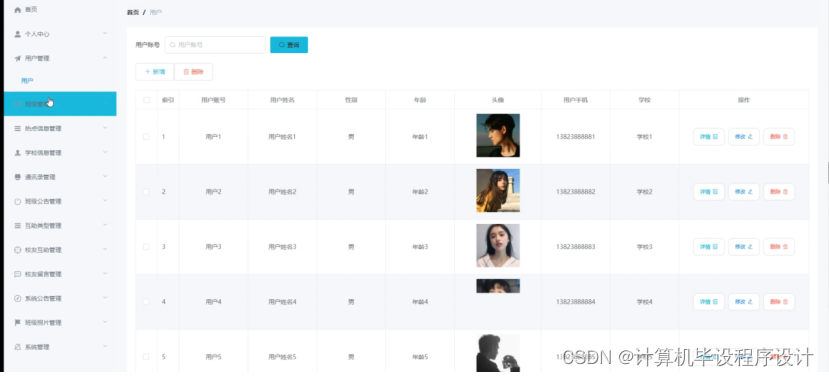Image resolution: width=829 pixels, height=376 pixels.
Task: Click the blue 查询 search button
Action: [289, 45]
